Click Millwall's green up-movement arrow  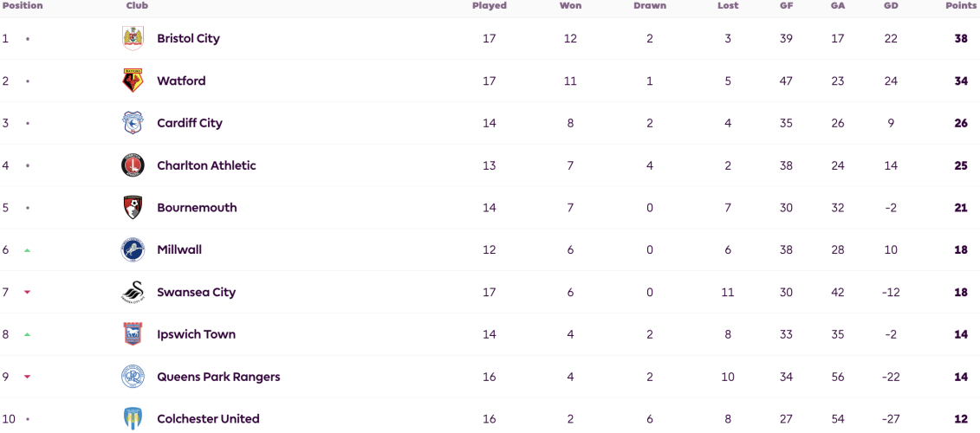[x=28, y=250]
